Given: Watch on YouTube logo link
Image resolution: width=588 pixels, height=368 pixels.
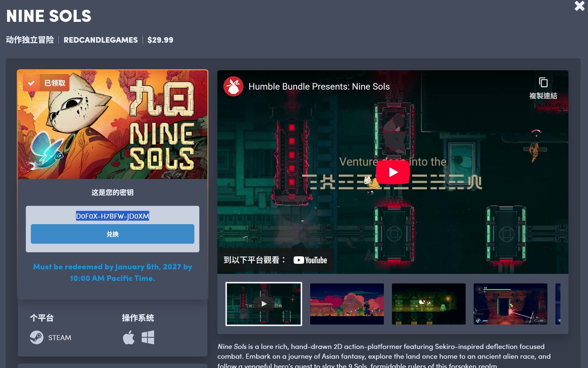Looking at the screenshot, I should [x=310, y=260].
